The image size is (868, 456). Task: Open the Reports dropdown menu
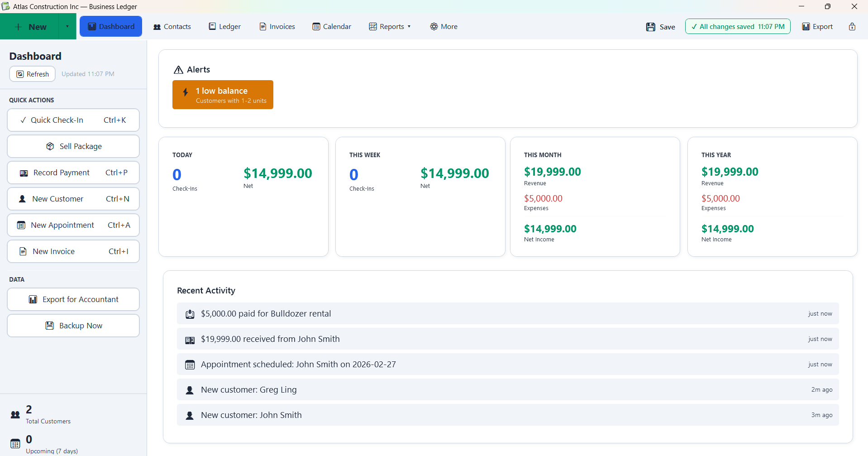point(390,26)
